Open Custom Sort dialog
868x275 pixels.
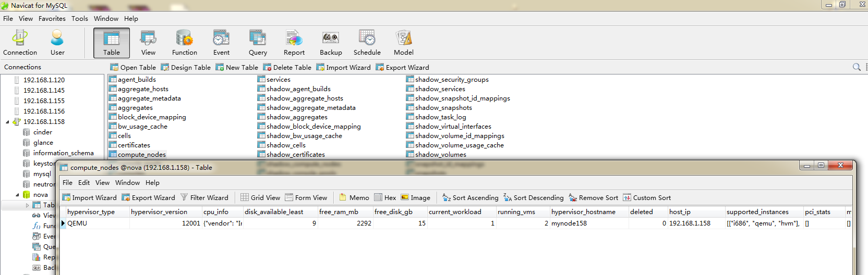click(647, 197)
